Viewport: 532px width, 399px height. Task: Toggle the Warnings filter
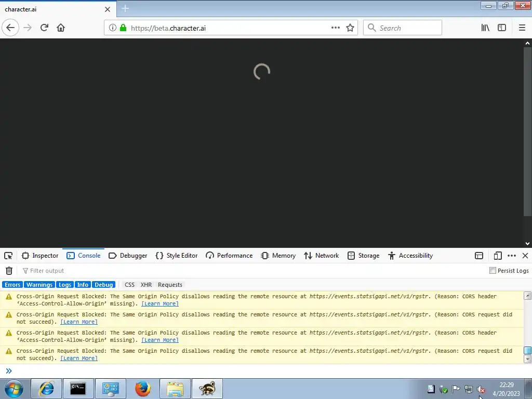tap(39, 285)
